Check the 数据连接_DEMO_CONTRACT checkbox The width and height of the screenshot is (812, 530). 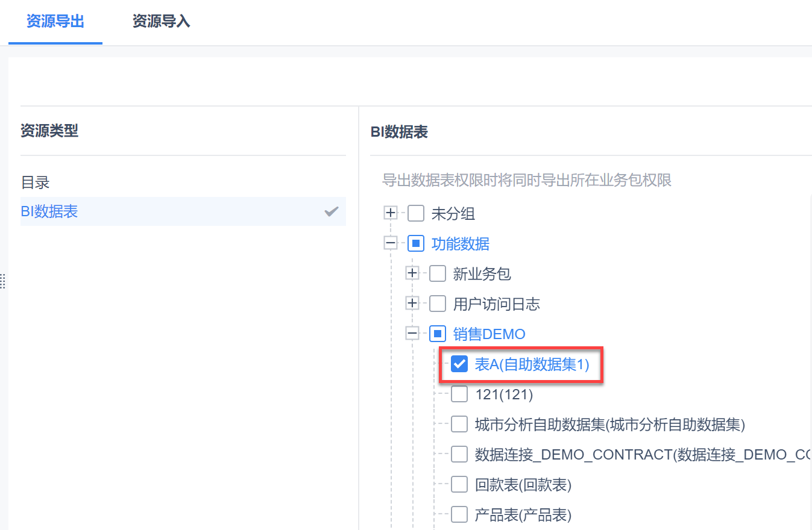click(x=459, y=454)
